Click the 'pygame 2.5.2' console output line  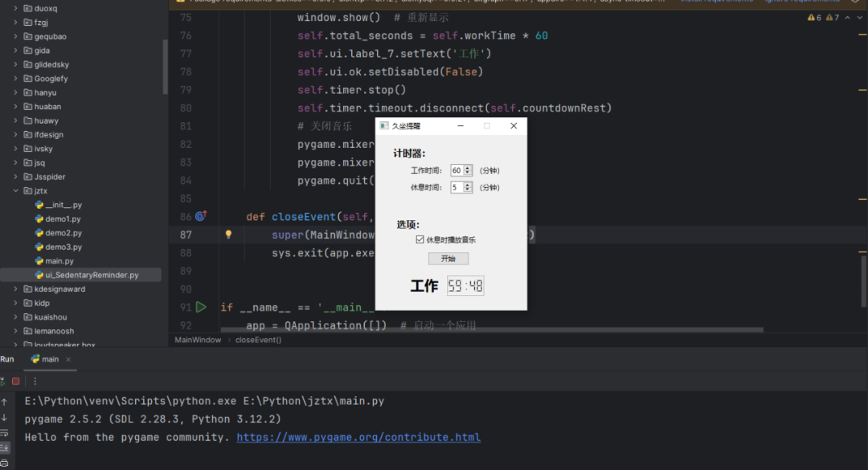click(153, 419)
